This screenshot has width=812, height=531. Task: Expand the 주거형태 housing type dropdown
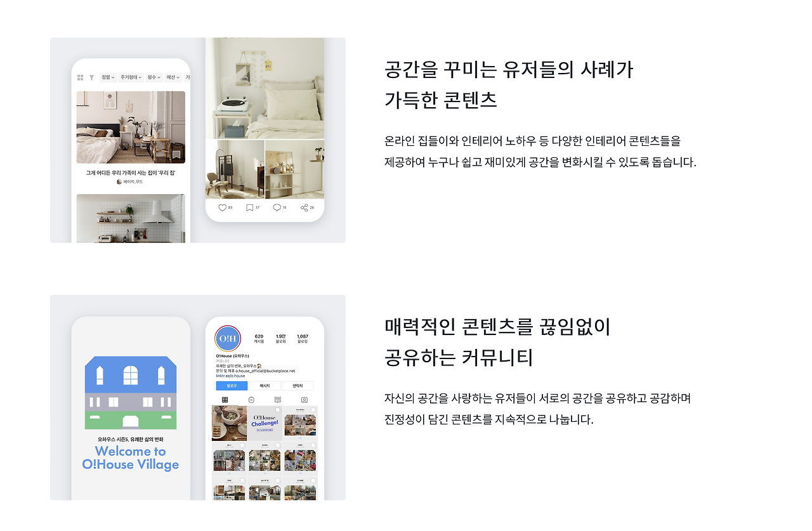point(131,77)
